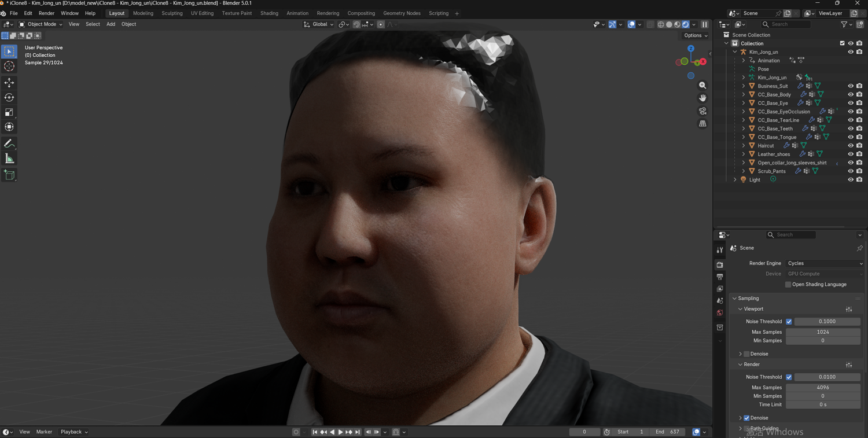868x438 pixels.
Task: Open the Render menu
Action: coord(46,13)
